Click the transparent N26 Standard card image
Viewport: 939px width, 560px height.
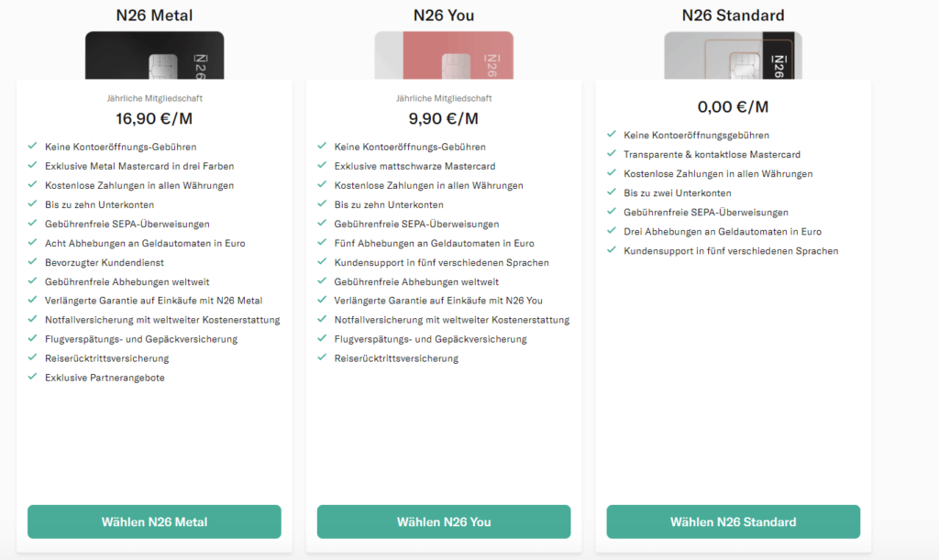pos(733,56)
